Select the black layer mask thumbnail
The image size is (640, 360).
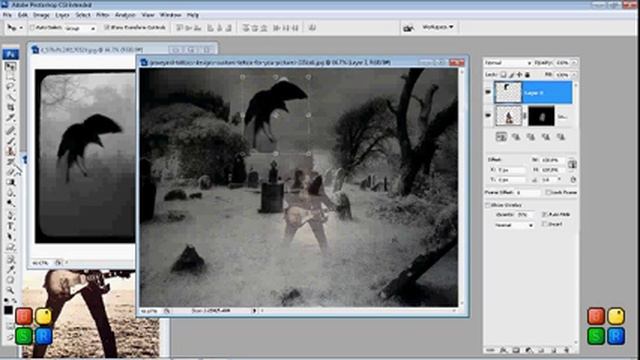541,116
